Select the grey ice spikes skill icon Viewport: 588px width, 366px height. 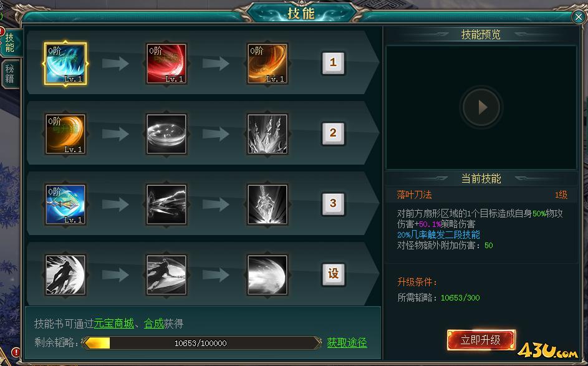click(267, 134)
